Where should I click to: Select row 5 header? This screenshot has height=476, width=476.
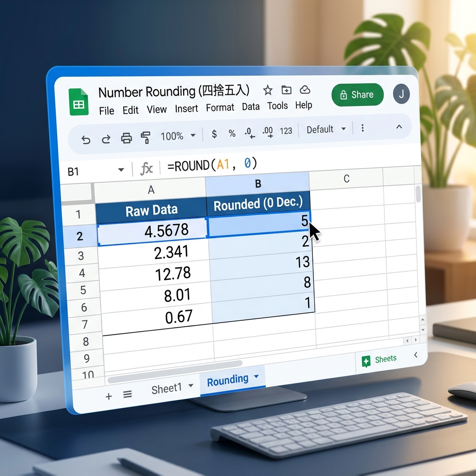coord(83,290)
